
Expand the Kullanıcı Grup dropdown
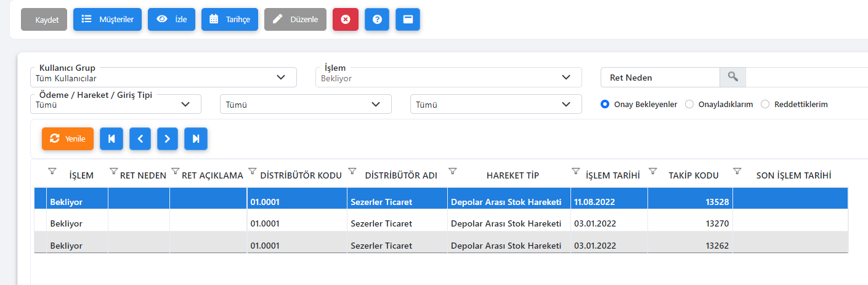coord(163,78)
